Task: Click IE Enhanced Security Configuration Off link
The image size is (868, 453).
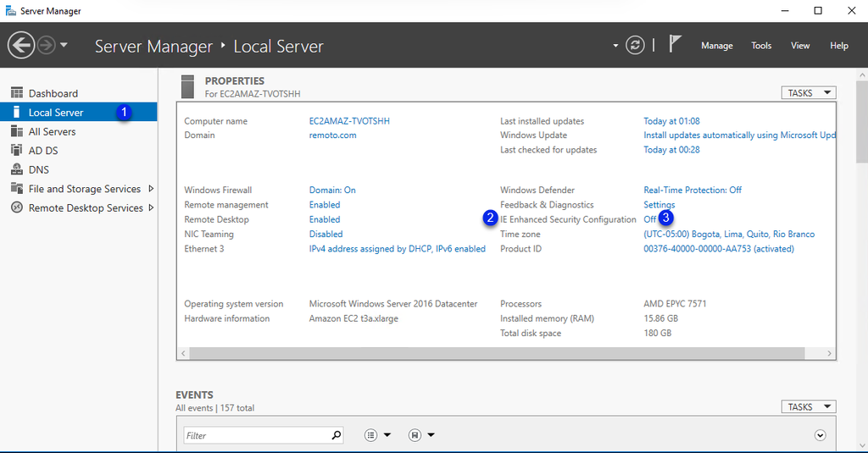Action: coord(650,219)
